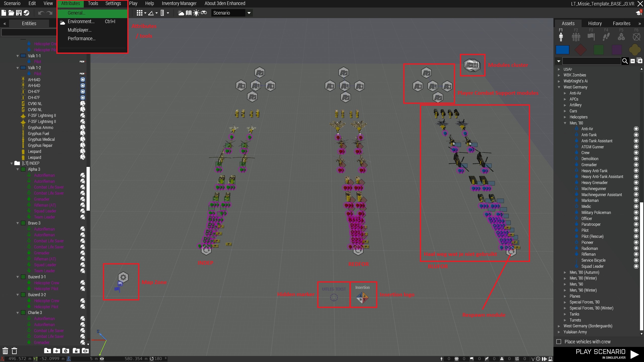Toggle translation grid icon
Viewport: 644px width, 362px height.
(140, 13)
